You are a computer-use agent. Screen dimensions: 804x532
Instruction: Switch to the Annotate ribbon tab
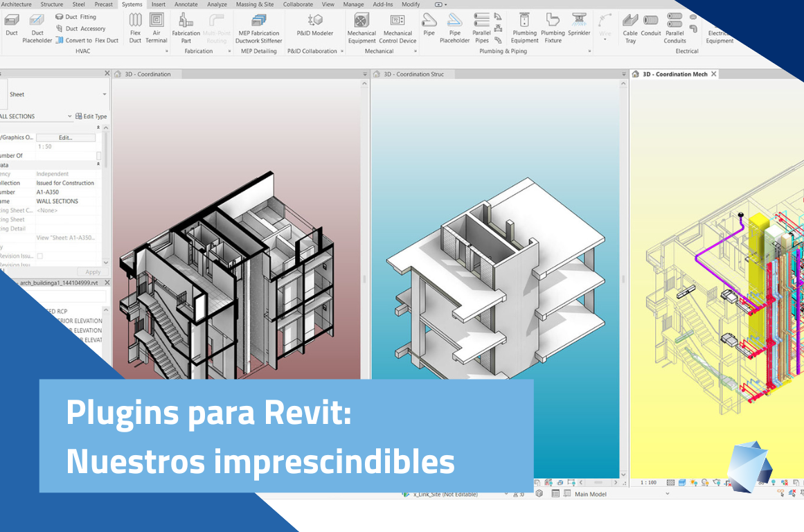tap(186, 4)
